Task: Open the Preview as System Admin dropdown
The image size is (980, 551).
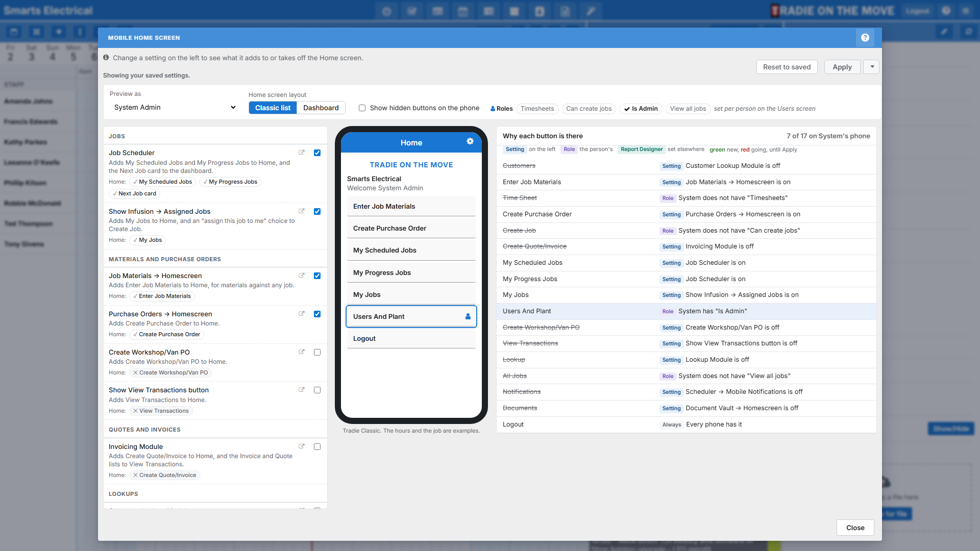Action: point(175,107)
